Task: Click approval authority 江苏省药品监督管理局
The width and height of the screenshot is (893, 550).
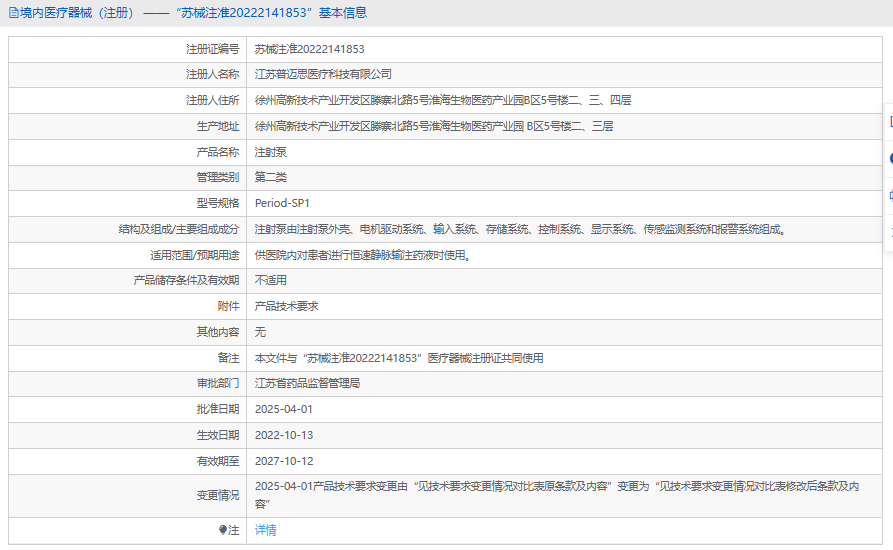Action: pos(307,383)
